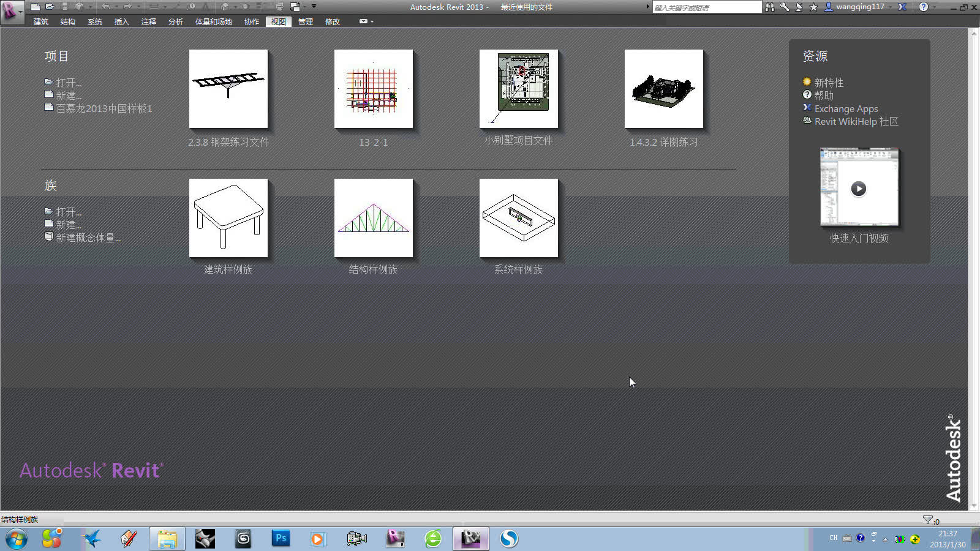
Task: Open the 建筑样例族 family thumbnail
Action: tap(228, 218)
